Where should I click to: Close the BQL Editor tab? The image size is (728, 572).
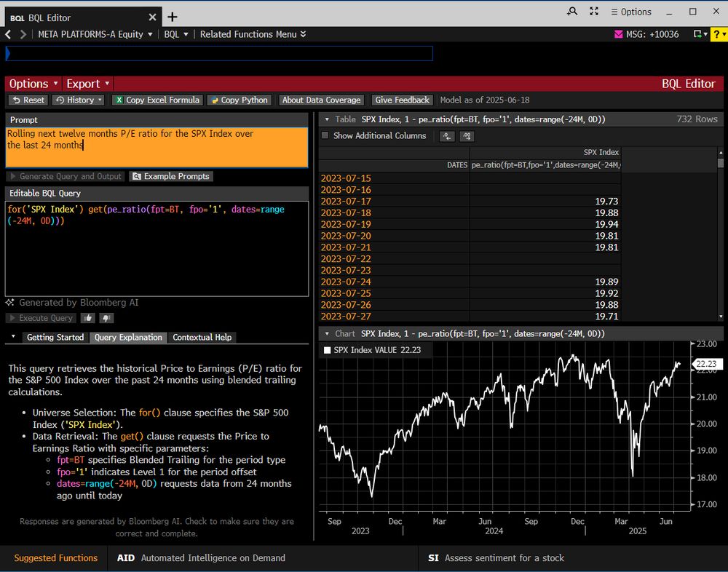[152, 17]
